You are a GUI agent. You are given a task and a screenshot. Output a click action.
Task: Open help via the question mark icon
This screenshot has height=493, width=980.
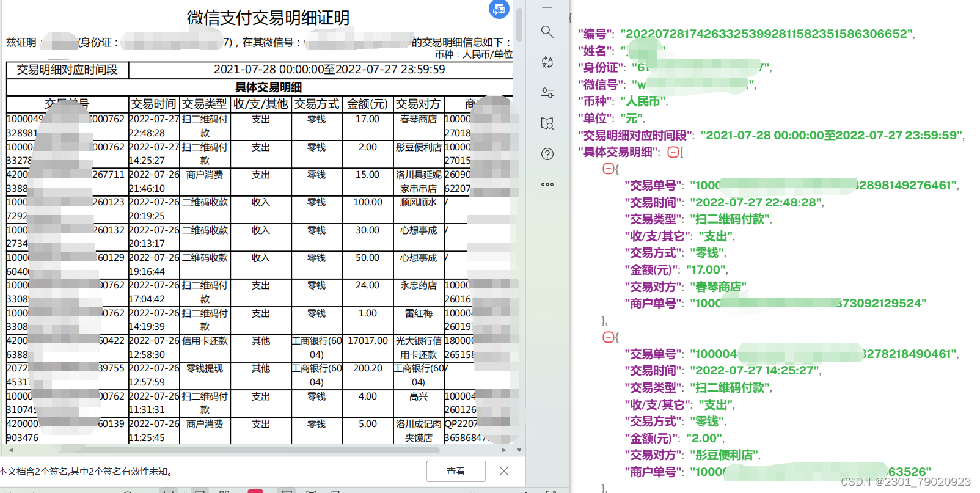(547, 154)
